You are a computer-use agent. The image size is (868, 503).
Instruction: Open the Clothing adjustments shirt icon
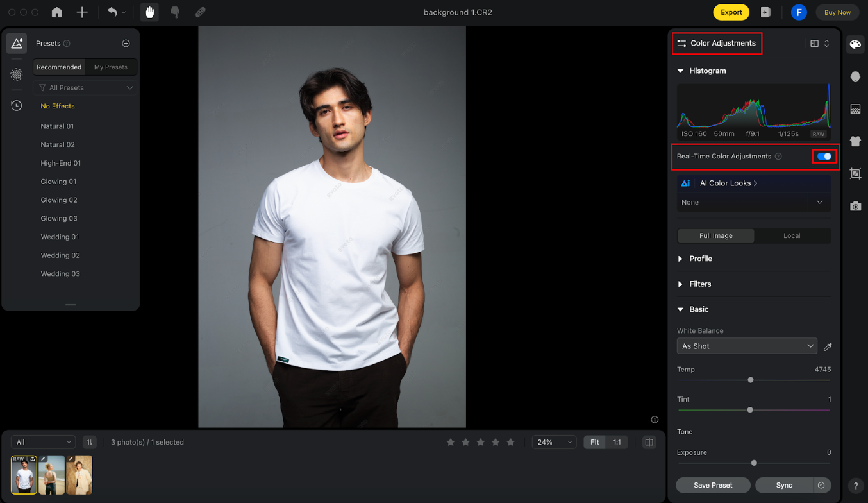[855, 141]
